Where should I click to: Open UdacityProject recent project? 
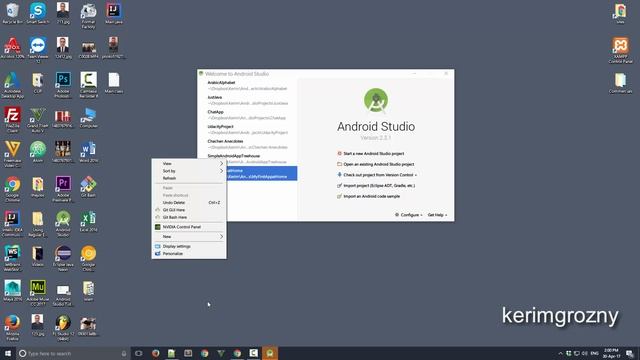pos(247,129)
